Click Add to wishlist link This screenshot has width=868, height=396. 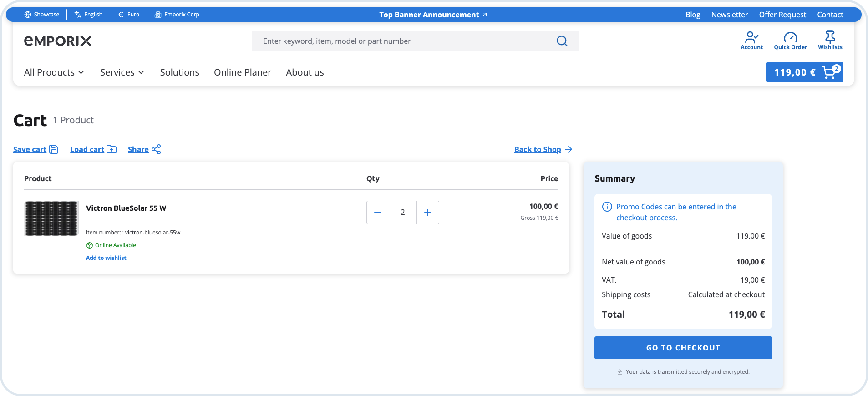tap(106, 258)
